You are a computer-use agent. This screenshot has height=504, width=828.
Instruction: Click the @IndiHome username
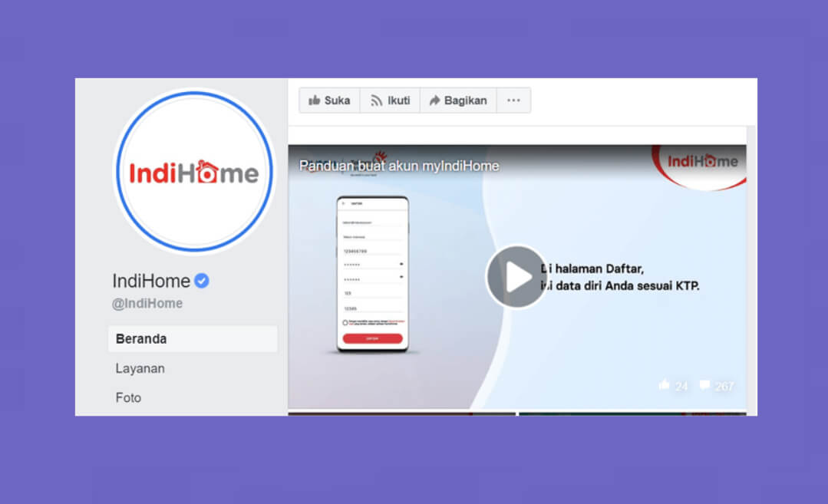147,304
